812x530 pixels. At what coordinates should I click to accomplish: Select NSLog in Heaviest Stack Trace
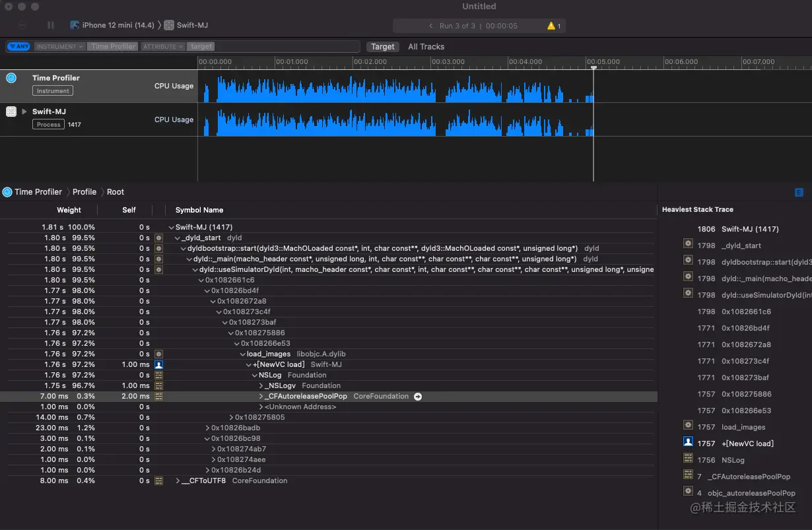pos(733,460)
